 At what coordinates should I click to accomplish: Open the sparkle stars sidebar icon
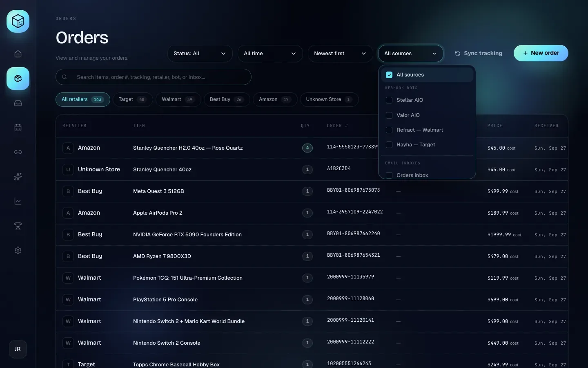coord(18,177)
